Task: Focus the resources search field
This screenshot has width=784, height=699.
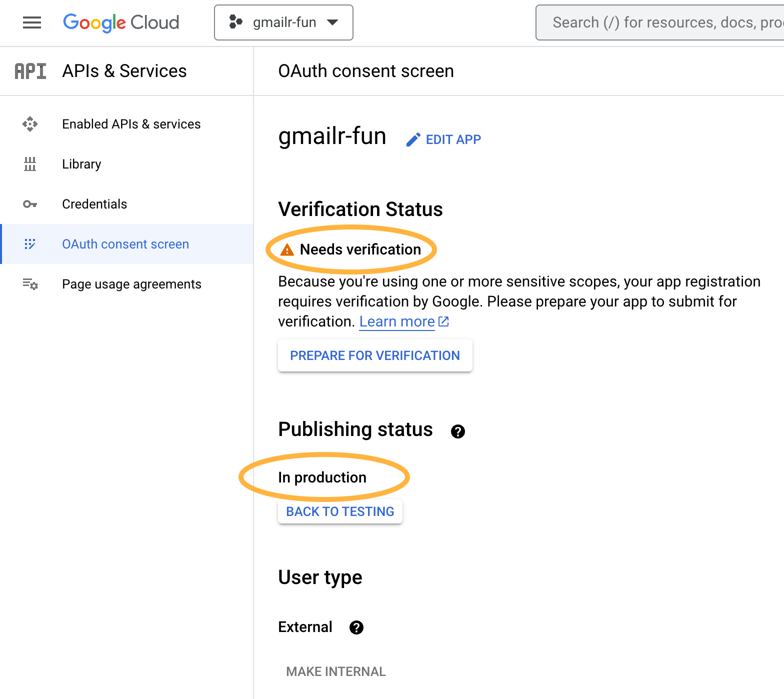Action: pyautogui.click(x=660, y=22)
